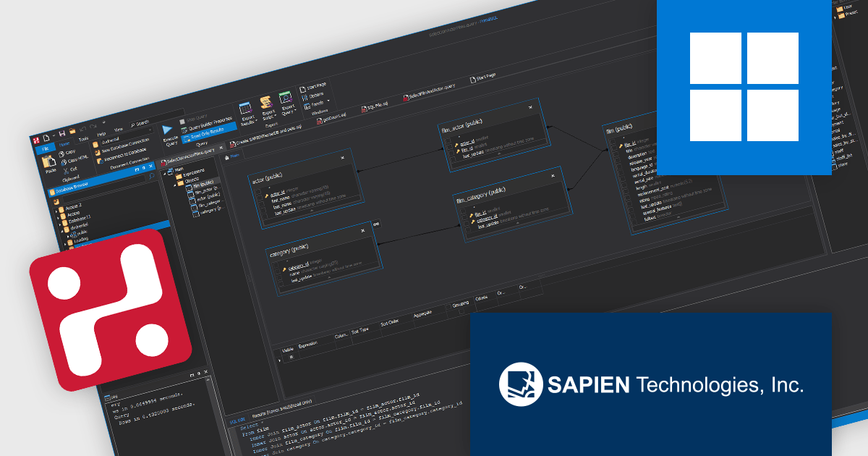Click the New document icon in quick access bar

[x=46, y=138]
